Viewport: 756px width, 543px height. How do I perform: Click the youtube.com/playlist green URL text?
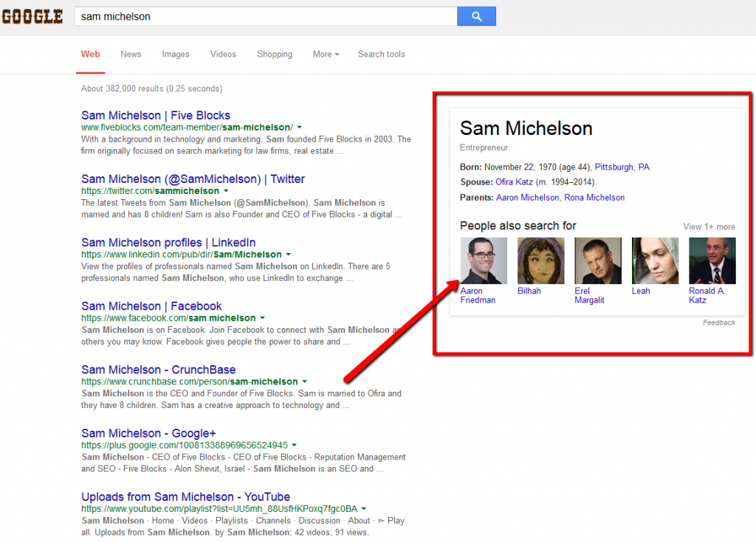[x=219, y=509]
